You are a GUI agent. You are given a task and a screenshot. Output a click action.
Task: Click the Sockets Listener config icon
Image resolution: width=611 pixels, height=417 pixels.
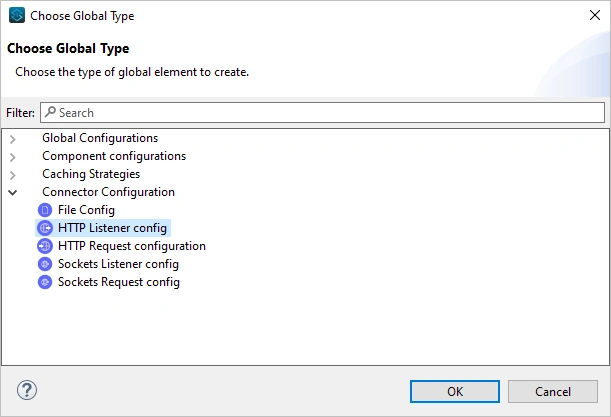45,264
